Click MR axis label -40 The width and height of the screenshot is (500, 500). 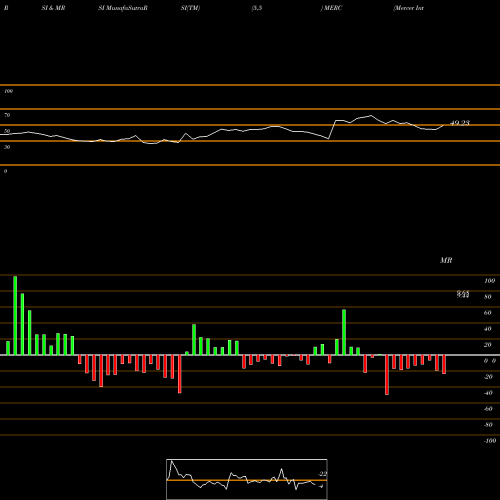(x=488, y=393)
